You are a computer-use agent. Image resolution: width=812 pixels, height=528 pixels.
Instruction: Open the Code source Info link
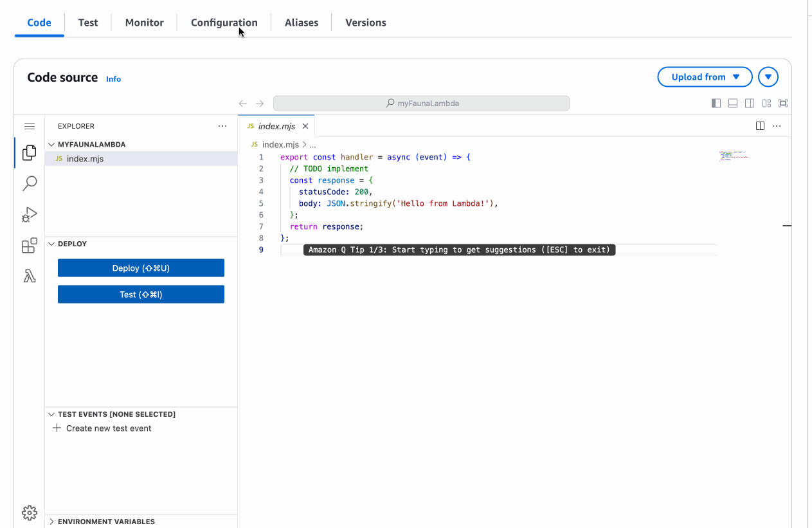coord(113,79)
